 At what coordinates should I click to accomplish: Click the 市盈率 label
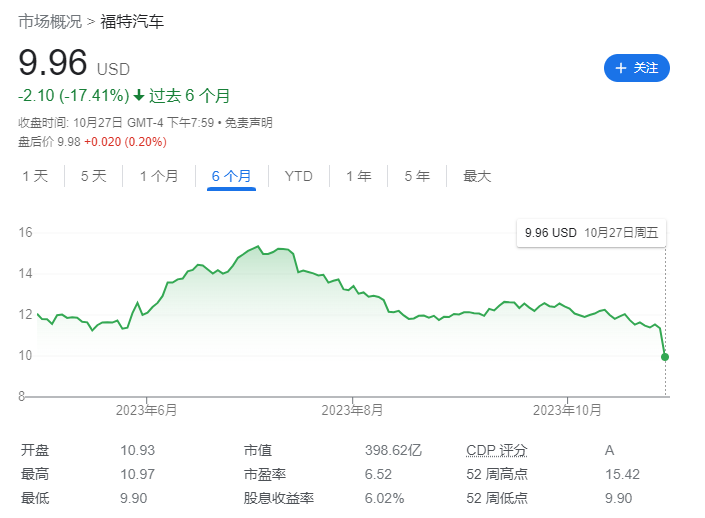coord(265,474)
